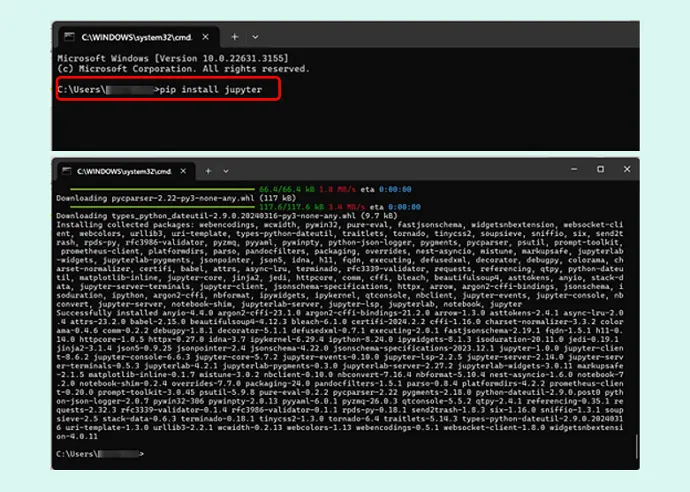Click the cmd icon in upper terminal tab
The image size is (690, 492).
69,37
